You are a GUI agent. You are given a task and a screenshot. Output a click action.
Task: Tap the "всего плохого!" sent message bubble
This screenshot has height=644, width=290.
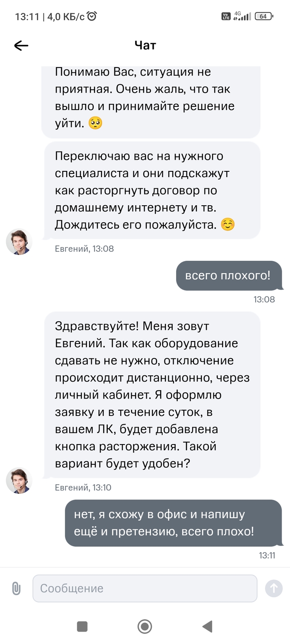[x=229, y=276]
